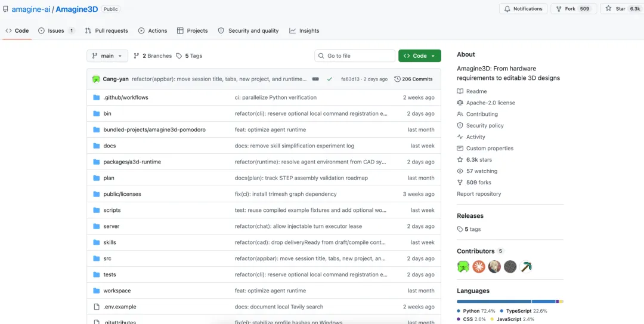
Task: Click the Fork icon button
Action: click(x=559, y=8)
